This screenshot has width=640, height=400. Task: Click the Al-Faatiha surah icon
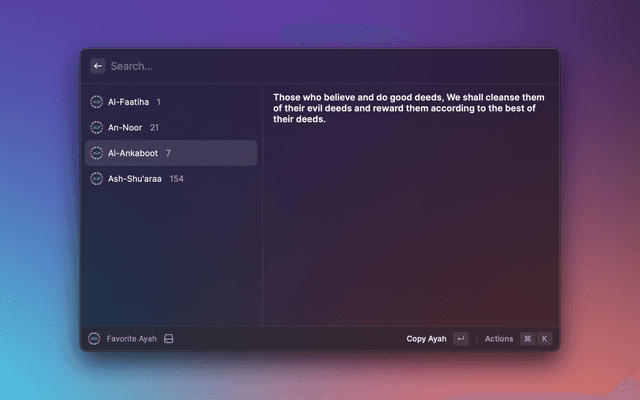click(96, 102)
